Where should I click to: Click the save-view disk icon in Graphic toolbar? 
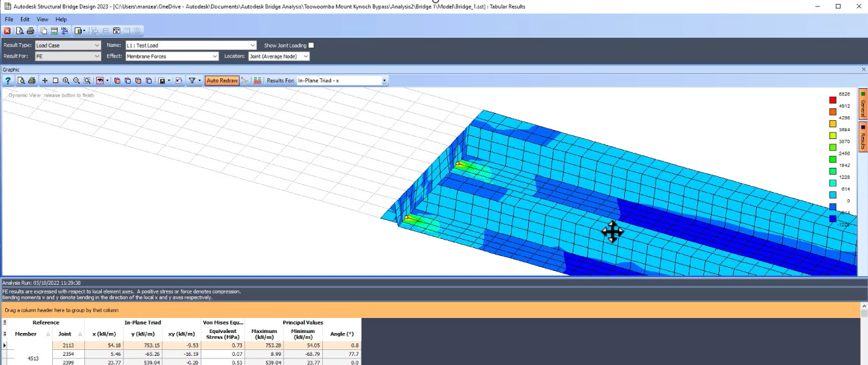click(x=161, y=80)
